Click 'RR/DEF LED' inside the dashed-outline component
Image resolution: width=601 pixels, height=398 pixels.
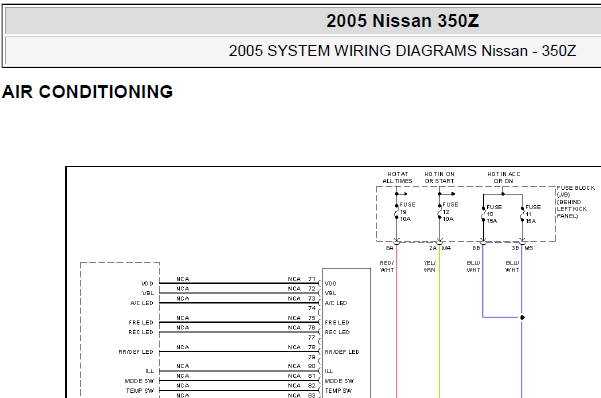(x=136, y=352)
